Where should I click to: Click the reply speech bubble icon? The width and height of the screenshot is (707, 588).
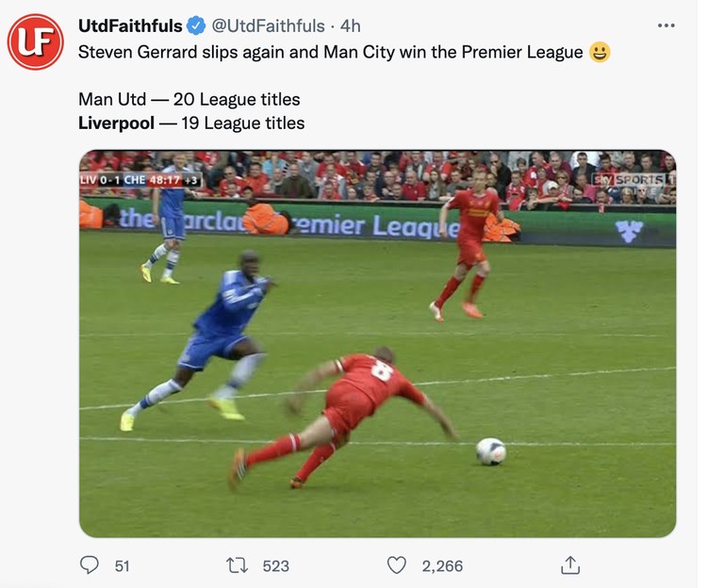click(89, 565)
